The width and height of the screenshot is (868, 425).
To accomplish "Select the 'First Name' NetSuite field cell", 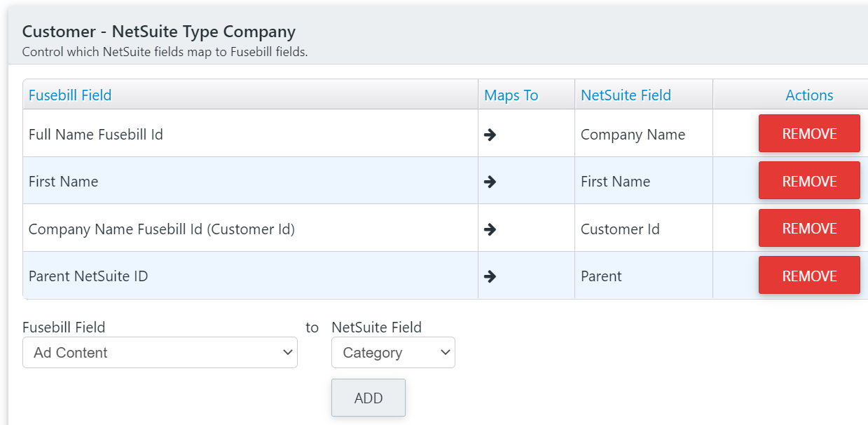I will [644, 181].
